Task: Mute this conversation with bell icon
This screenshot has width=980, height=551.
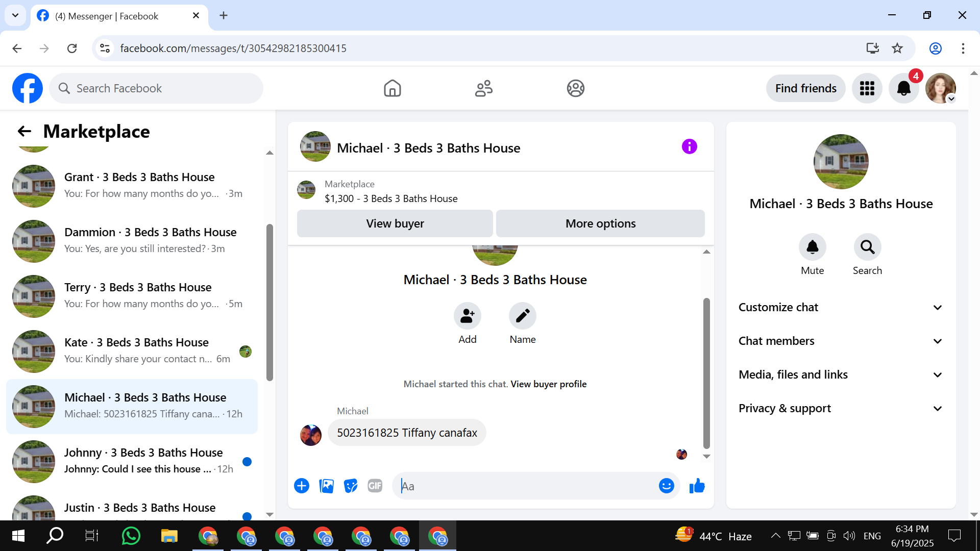Action: tap(813, 247)
